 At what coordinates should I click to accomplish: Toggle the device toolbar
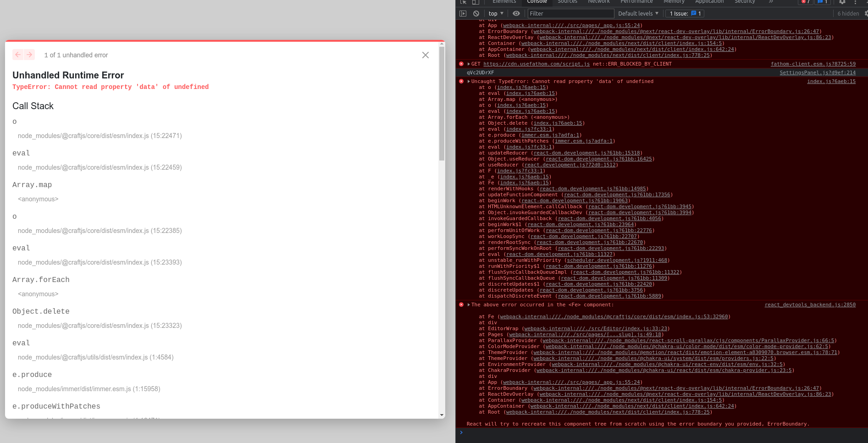475,2
